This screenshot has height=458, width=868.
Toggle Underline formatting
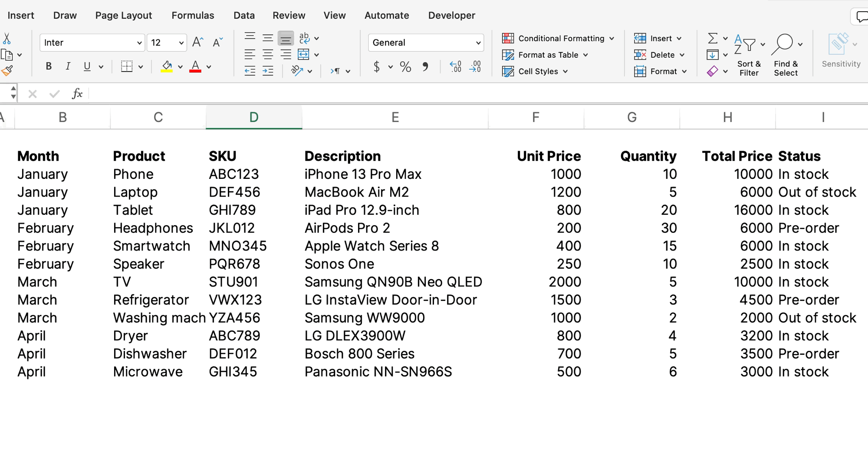click(x=87, y=66)
